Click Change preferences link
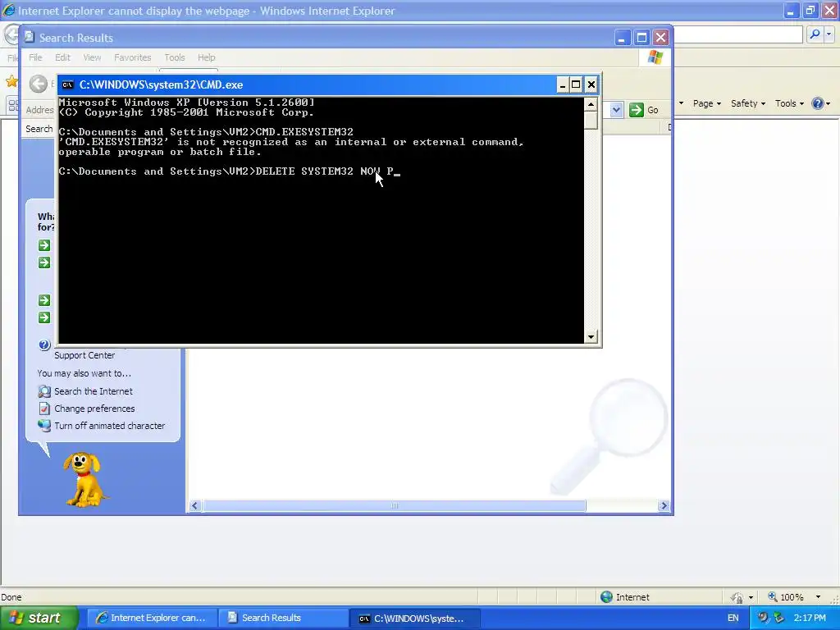840x630 pixels. (94, 409)
